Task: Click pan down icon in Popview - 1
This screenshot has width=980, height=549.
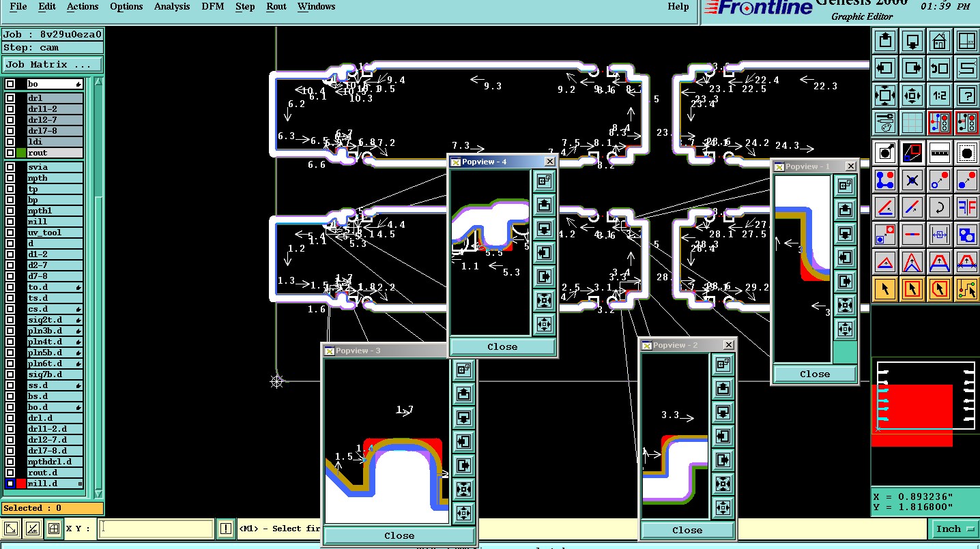Action: (845, 233)
